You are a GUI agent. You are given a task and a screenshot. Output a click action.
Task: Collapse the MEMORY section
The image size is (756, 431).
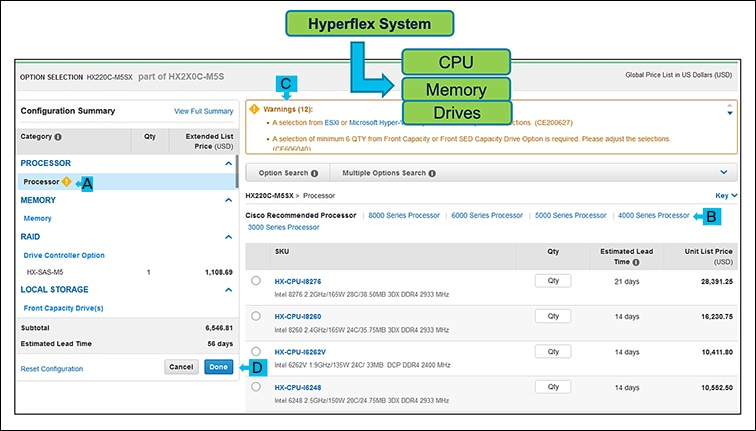[x=228, y=200]
